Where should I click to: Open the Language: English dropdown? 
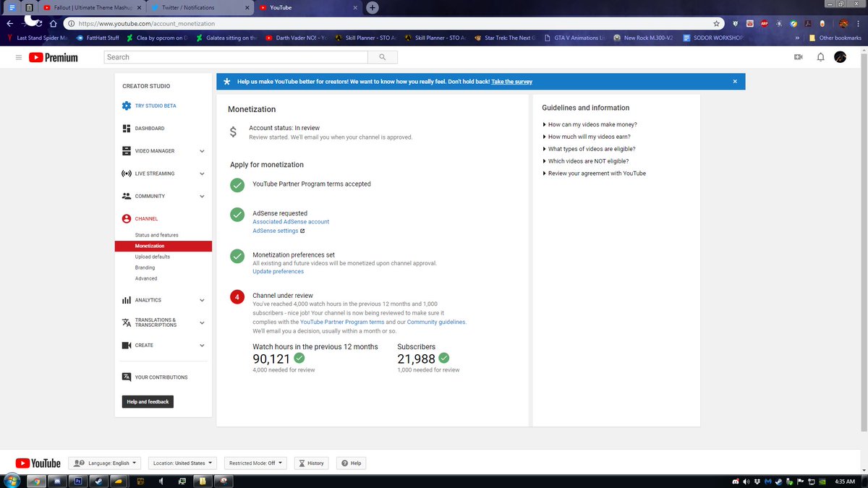[x=106, y=463]
